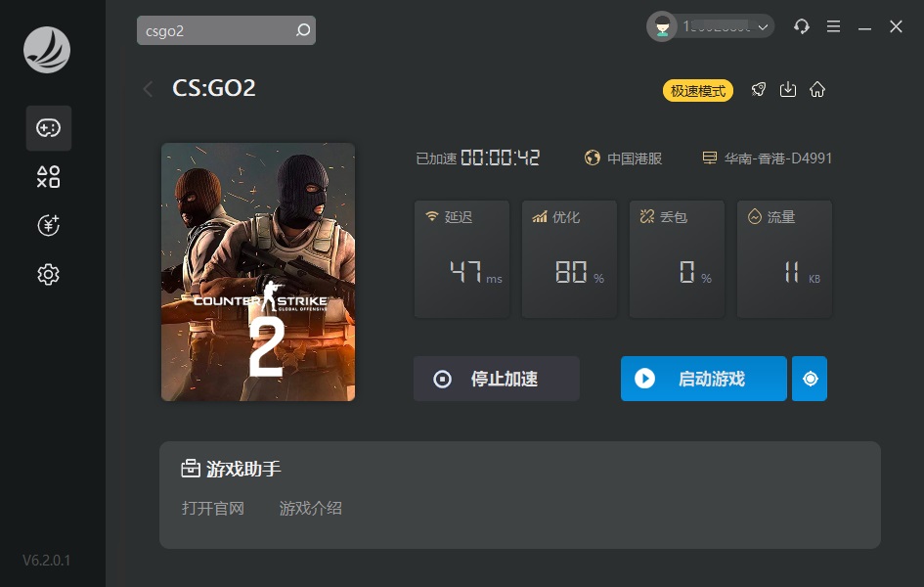924x587 pixels.
Task: Click the home icon near the title
Action: (x=817, y=90)
